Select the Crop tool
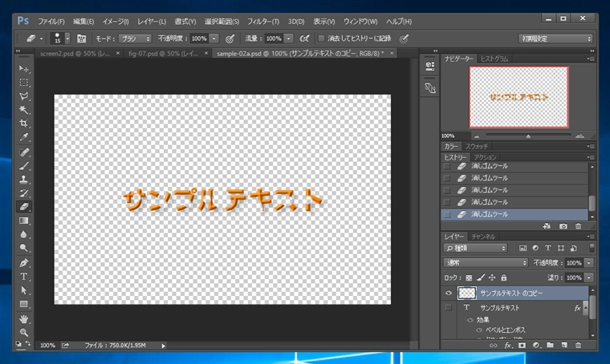The width and height of the screenshot is (610, 364). point(24,123)
